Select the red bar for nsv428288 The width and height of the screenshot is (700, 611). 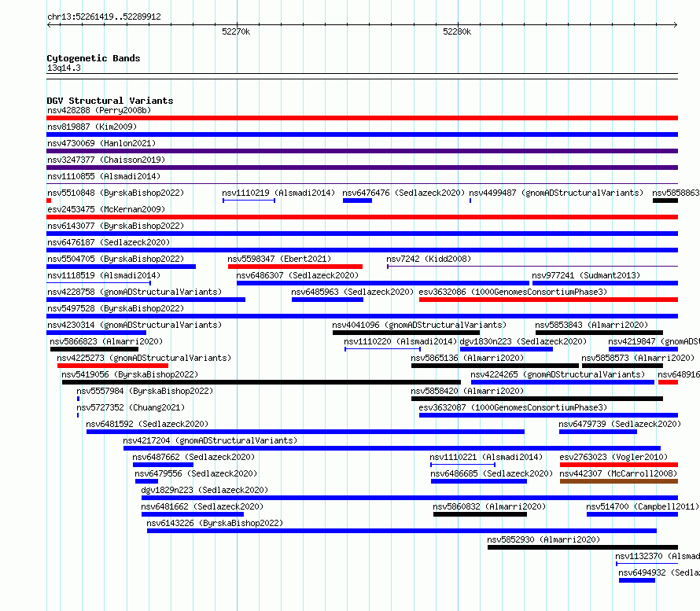tap(362, 118)
